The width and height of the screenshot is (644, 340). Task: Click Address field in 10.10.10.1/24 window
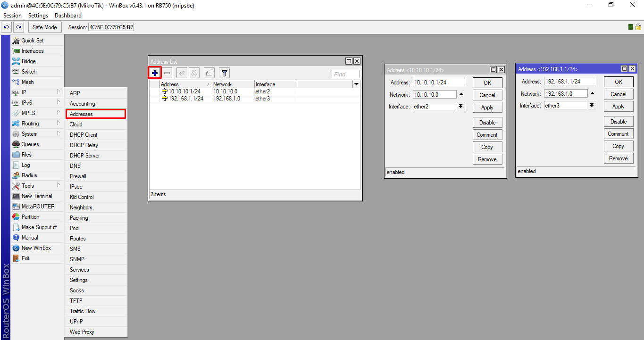pos(439,82)
